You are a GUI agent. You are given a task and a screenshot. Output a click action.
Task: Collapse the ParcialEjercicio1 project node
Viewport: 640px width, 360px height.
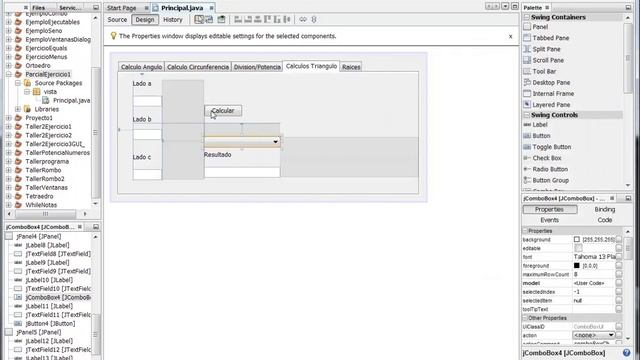(x=9, y=74)
